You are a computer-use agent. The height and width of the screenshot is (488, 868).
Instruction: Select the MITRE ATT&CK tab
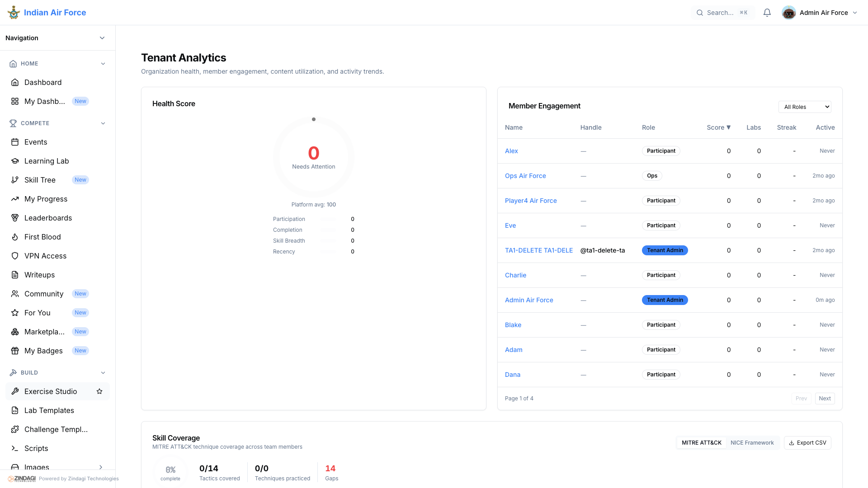pyautogui.click(x=701, y=443)
